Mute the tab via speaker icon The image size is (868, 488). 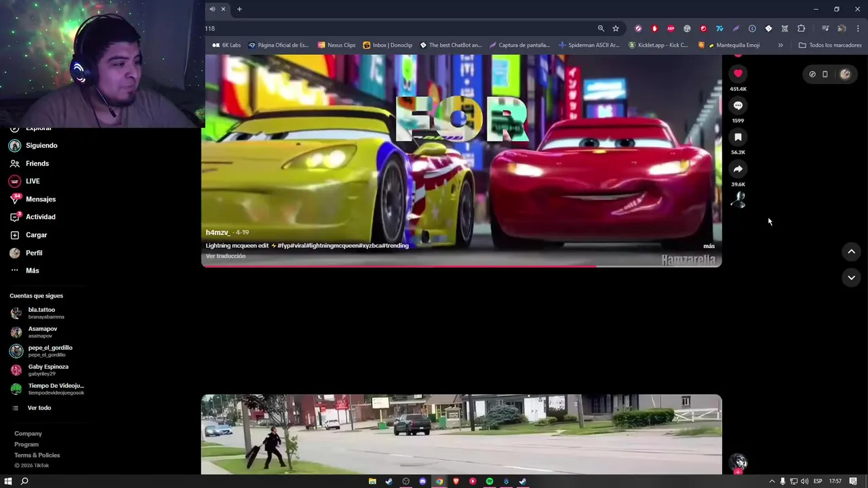tap(212, 9)
